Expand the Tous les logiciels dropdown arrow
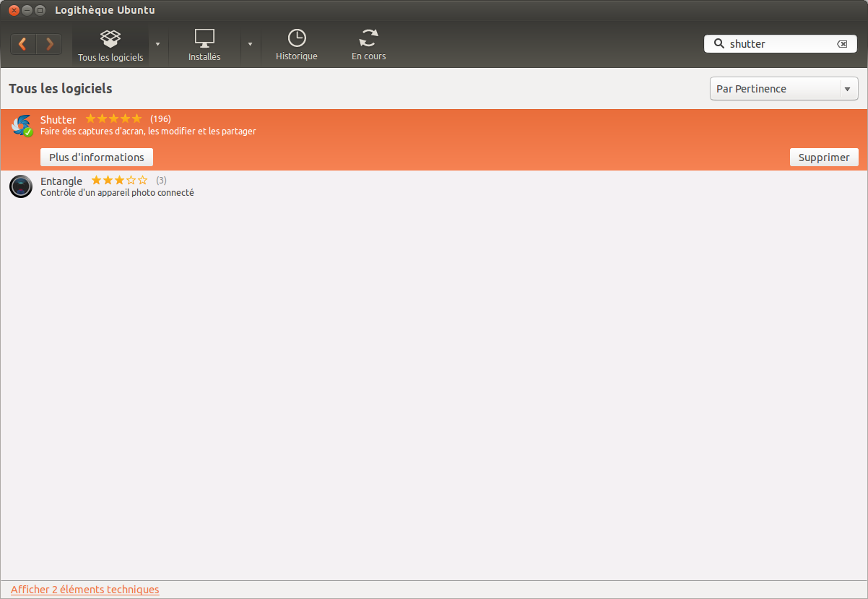 [157, 44]
